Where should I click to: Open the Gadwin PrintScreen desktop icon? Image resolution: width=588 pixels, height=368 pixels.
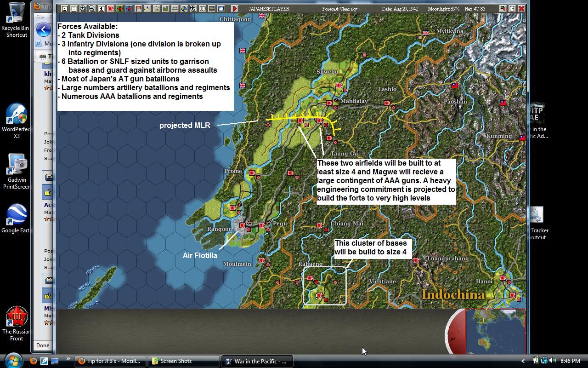(17, 172)
